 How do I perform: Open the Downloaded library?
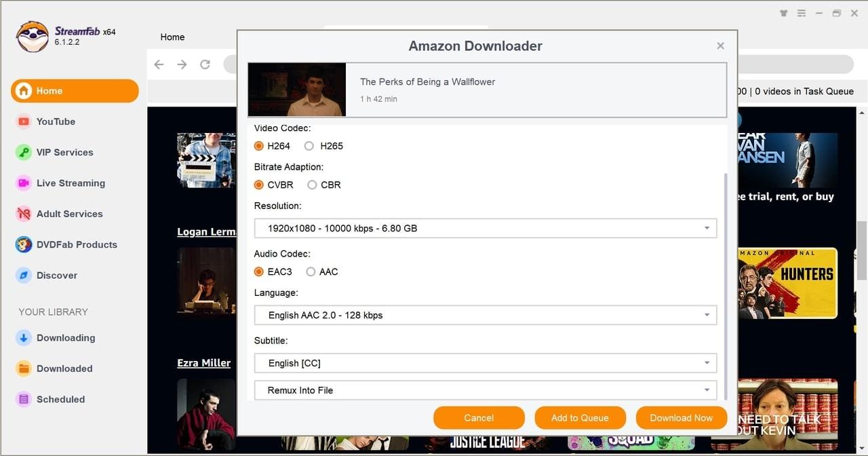pos(63,368)
